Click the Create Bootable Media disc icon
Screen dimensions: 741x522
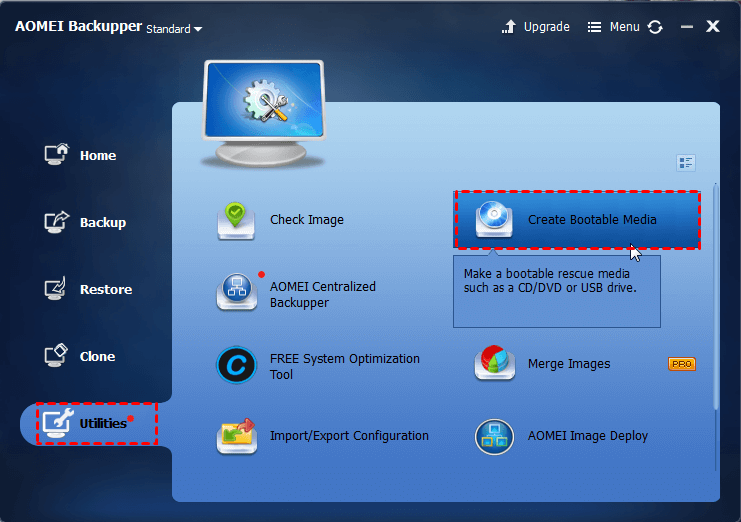click(494, 219)
